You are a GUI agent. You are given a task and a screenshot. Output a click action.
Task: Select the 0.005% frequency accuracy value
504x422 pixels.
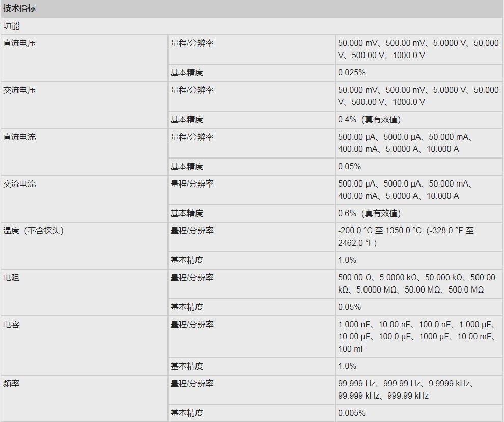(x=352, y=413)
